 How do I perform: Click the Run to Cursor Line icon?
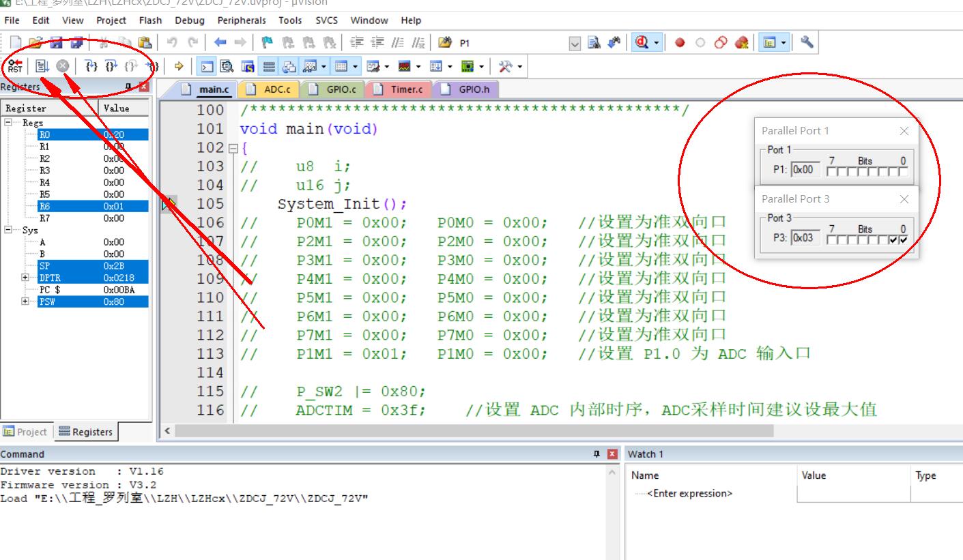[152, 66]
